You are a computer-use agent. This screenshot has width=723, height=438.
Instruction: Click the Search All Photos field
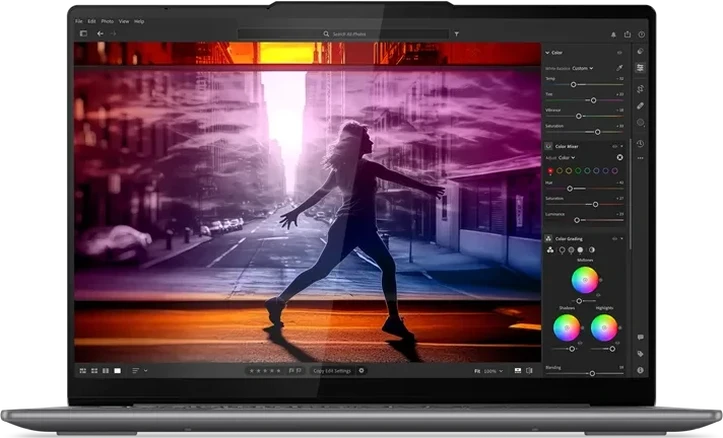[x=345, y=33]
